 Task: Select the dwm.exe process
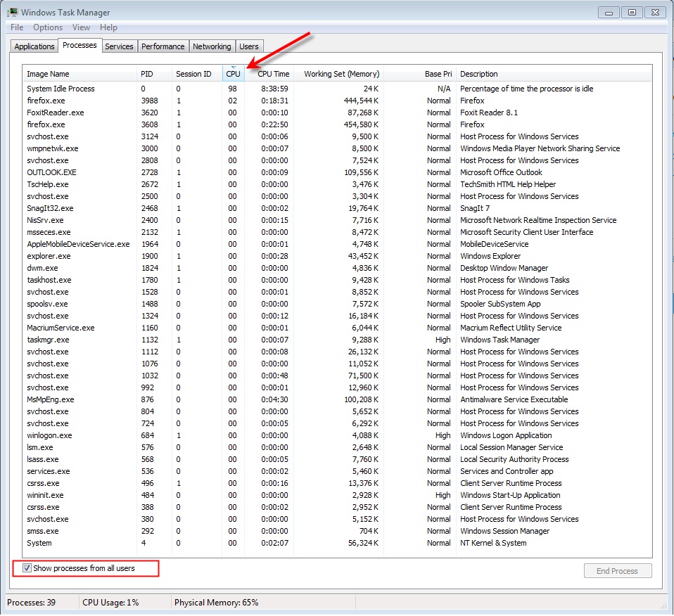338,268
